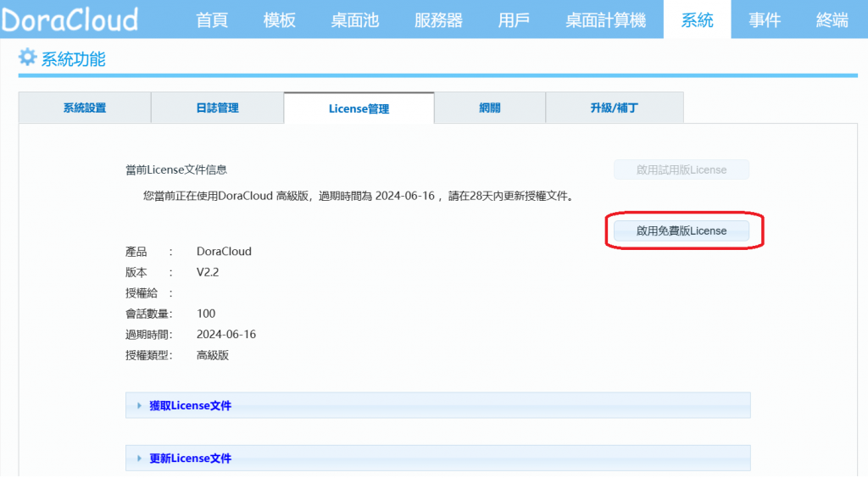Open 桌面計算機 in the navigation bar
Viewport: 868px width, 478px height.
605,20
